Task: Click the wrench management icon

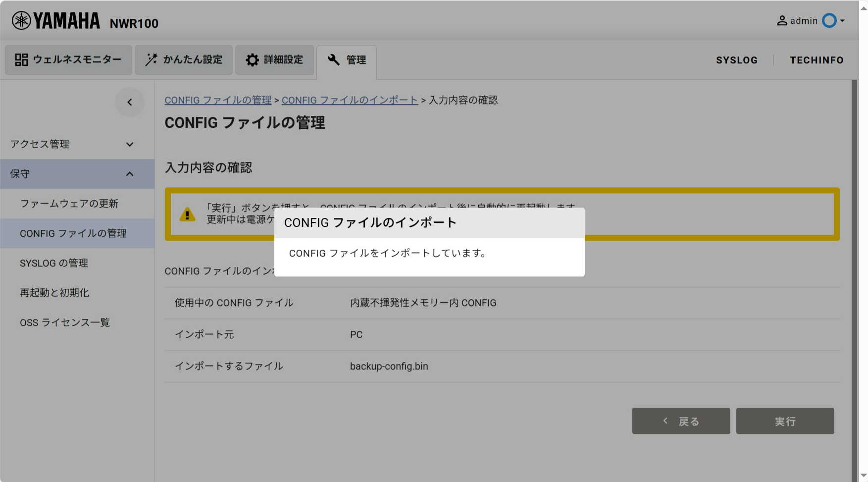Action: click(334, 60)
